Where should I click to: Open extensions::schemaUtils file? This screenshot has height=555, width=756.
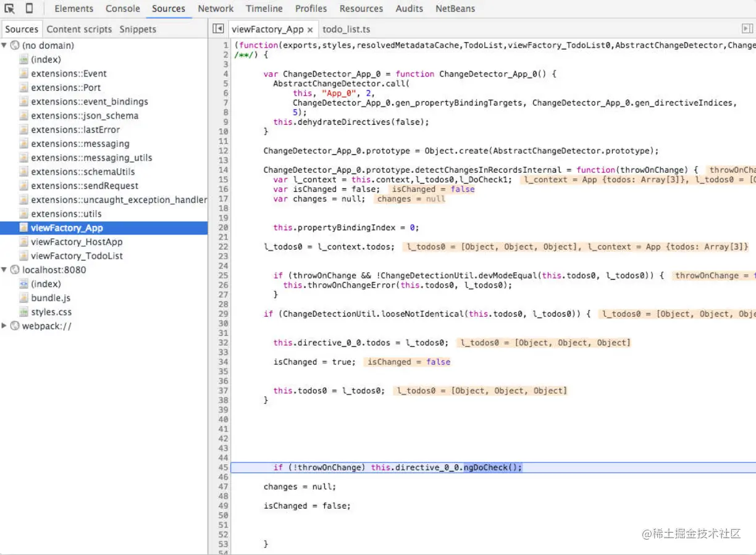(83, 172)
